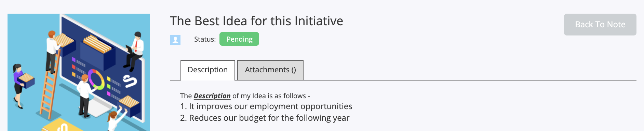Click the white S logo on monitor
Screen dimensions: 644x131
tap(130, 81)
